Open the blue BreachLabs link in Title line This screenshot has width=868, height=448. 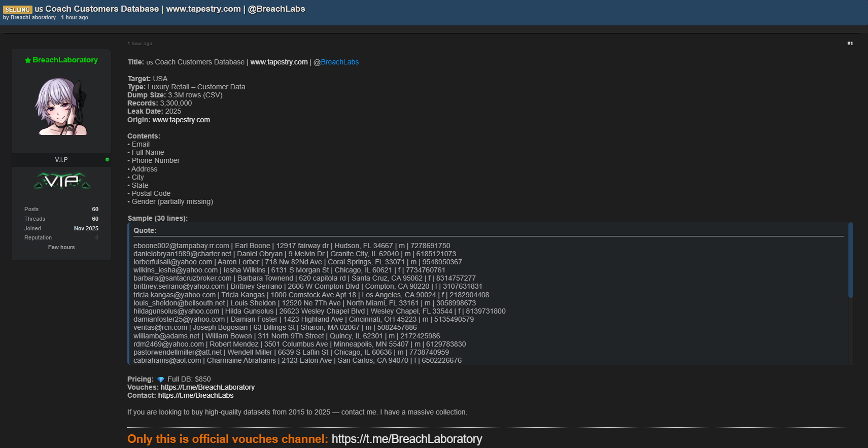coord(339,62)
